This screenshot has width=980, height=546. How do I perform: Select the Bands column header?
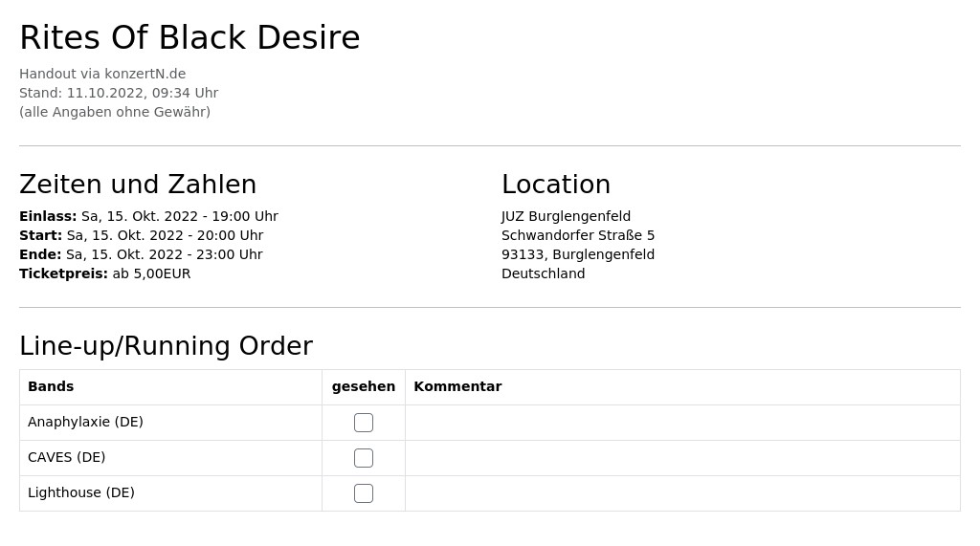tap(51, 386)
